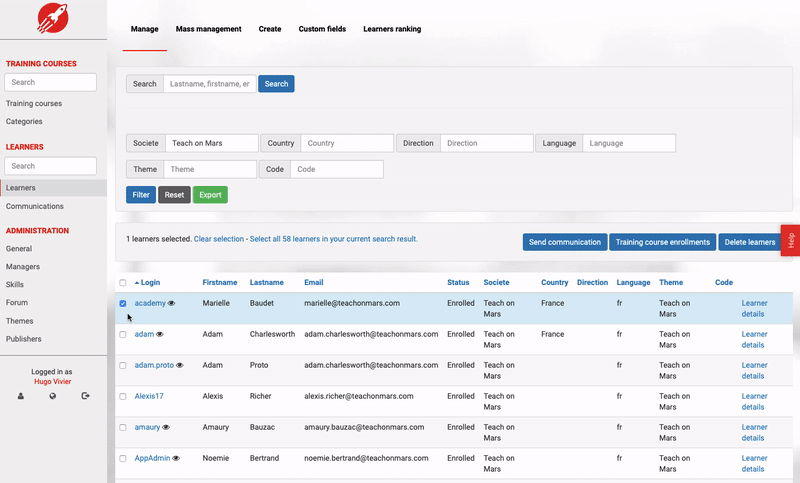Click Delete learners button
Viewport: 800px width, 483px height.
coord(750,242)
